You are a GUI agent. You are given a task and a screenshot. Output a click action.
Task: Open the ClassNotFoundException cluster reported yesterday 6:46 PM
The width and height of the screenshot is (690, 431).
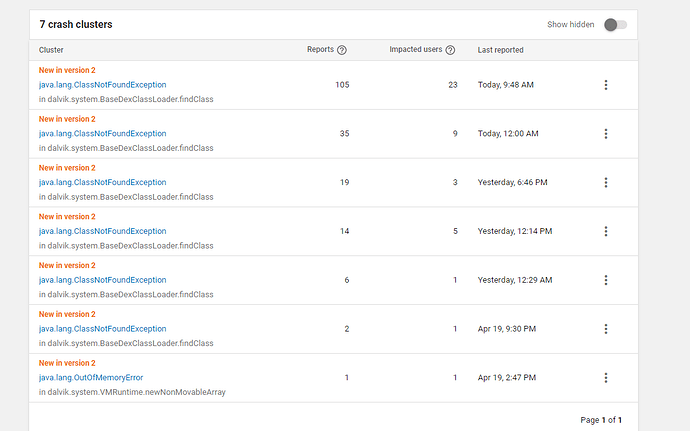(103, 183)
